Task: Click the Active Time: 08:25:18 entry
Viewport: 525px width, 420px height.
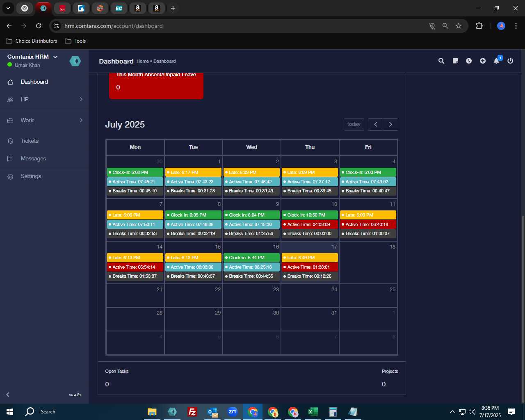Action: (251, 267)
